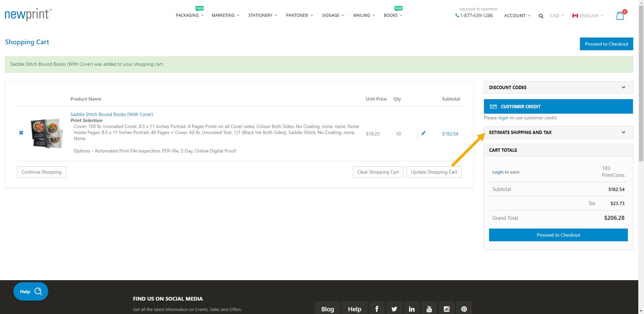Click the phone icon next to 1-877-639-1286
The image size is (644, 314).
point(457,15)
